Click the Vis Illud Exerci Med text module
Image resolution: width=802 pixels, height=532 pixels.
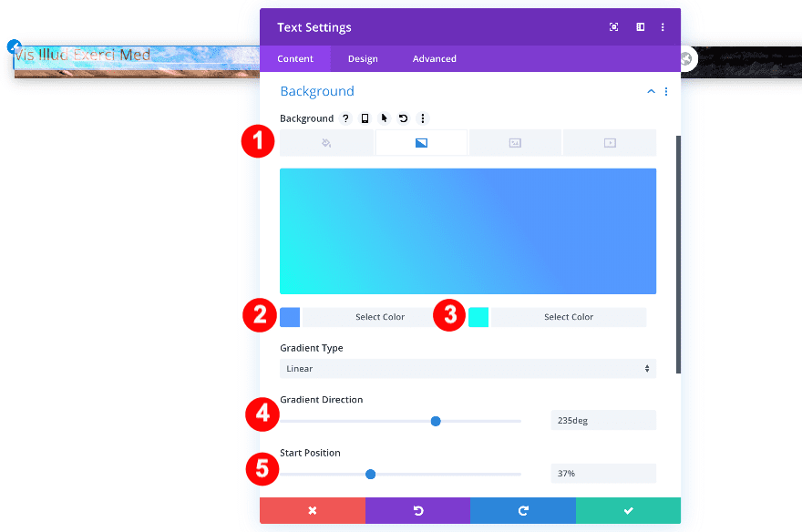[83, 55]
